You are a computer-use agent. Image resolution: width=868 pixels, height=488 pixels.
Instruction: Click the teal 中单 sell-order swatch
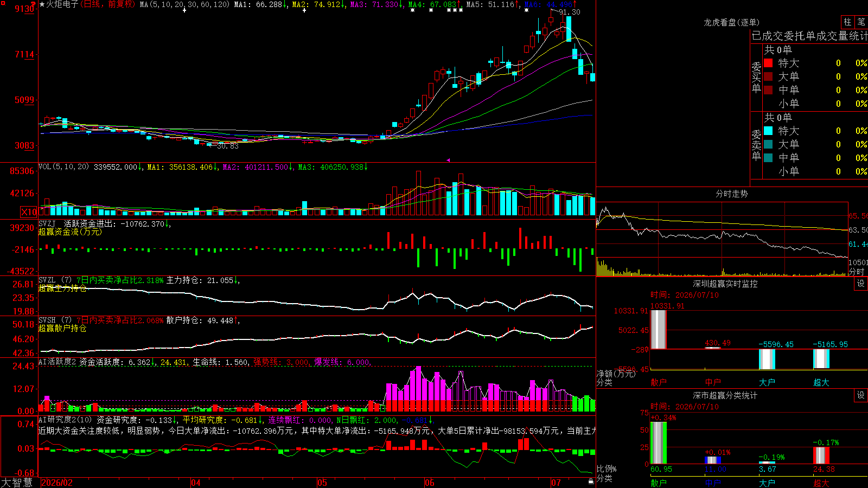(x=768, y=158)
